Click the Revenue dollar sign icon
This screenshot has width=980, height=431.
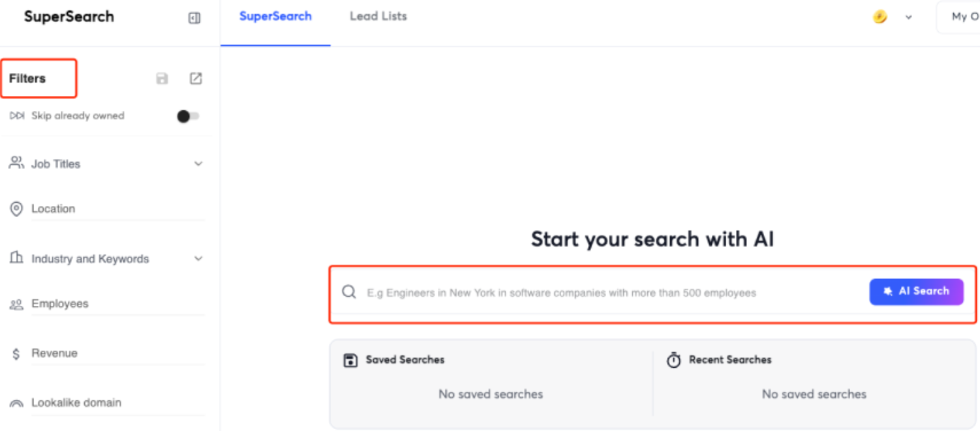click(16, 354)
